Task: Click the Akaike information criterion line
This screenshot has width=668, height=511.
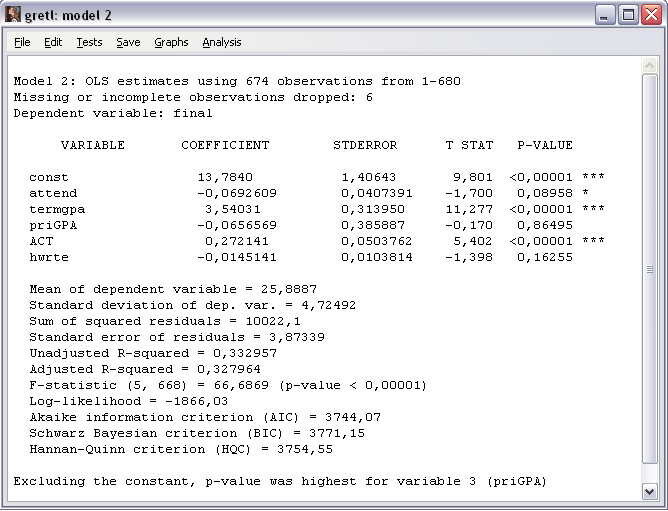Action: (205, 417)
